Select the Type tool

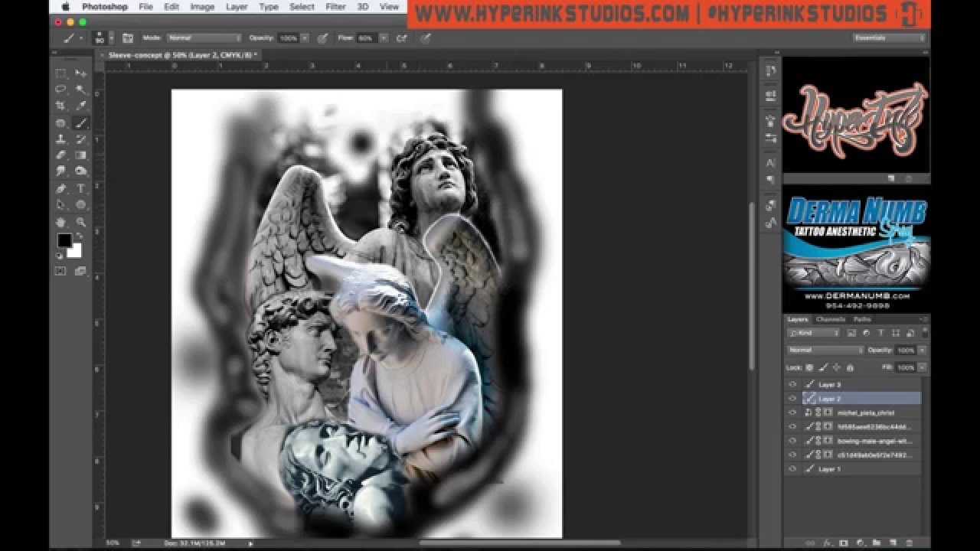tap(80, 188)
